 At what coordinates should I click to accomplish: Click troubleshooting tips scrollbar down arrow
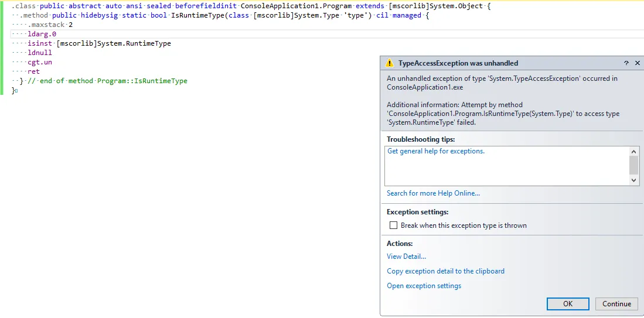633,180
